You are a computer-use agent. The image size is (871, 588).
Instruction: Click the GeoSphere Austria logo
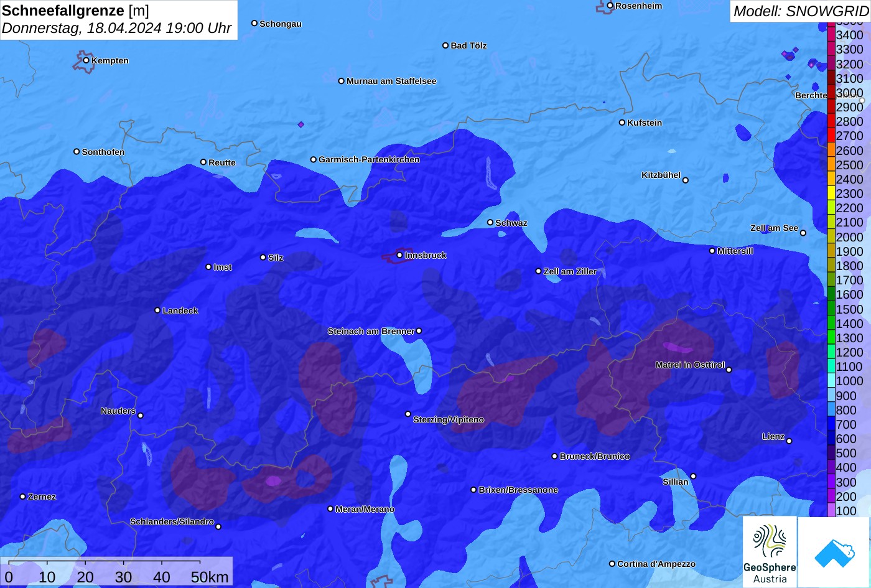click(770, 552)
